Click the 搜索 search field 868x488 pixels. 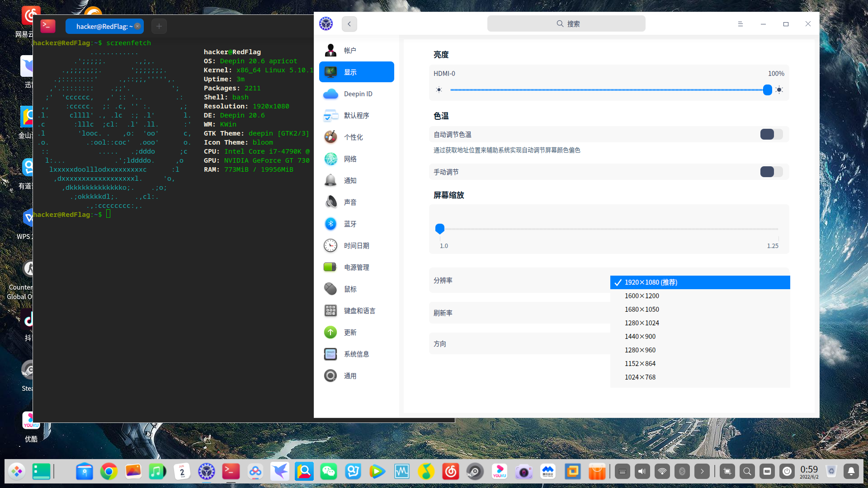click(x=566, y=23)
